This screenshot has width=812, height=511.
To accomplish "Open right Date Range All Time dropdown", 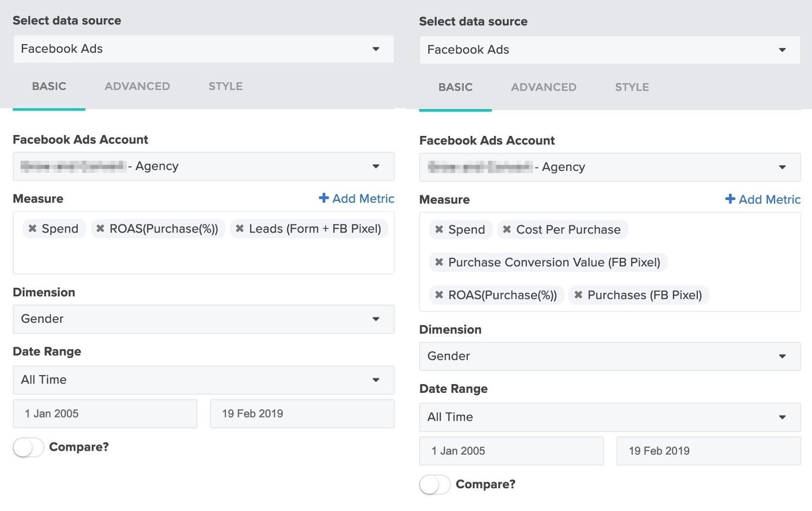I will coord(610,417).
